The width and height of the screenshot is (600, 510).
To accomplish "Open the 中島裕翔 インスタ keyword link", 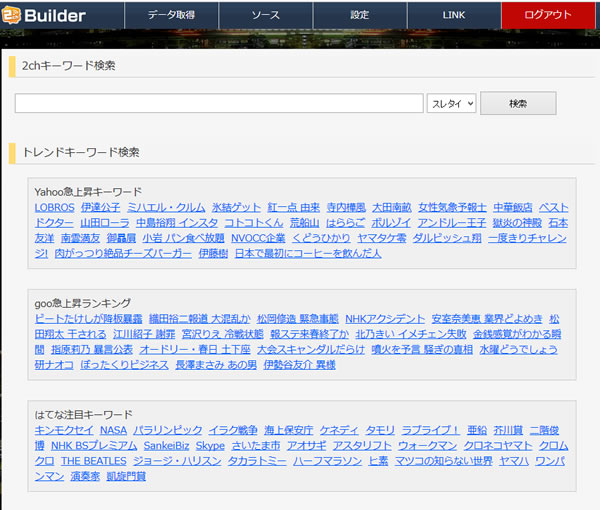I will pyautogui.click(x=177, y=223).
